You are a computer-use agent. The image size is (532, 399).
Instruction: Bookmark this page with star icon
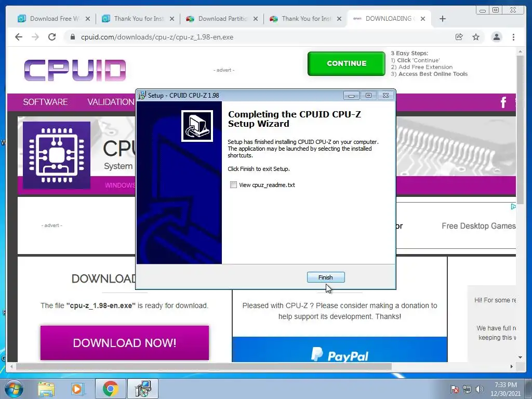[476, 37]
